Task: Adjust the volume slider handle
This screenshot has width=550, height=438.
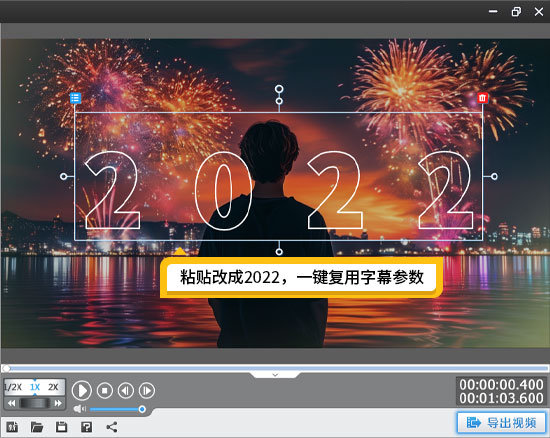Action: [x=142, y=409]
